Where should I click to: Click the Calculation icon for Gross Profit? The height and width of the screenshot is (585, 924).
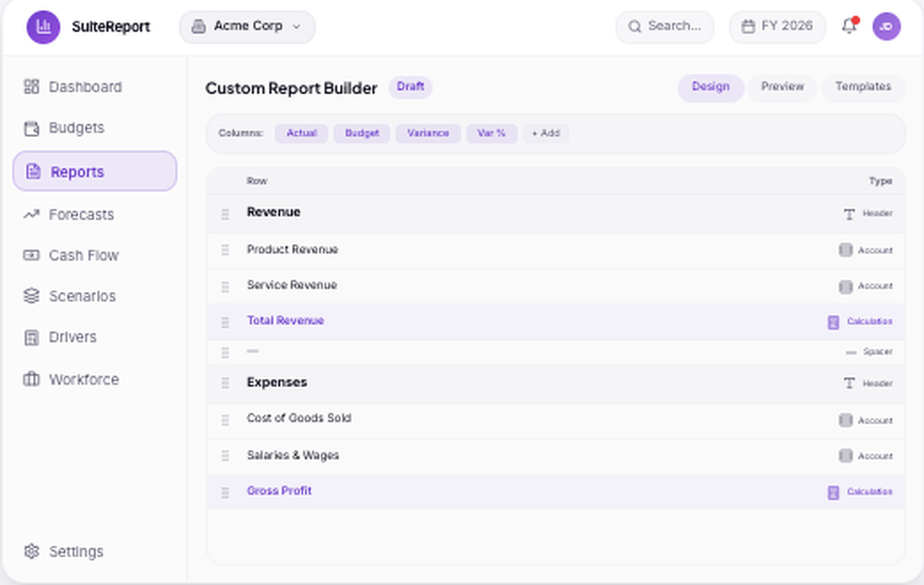pyautogui.click(x=833, y=493)
